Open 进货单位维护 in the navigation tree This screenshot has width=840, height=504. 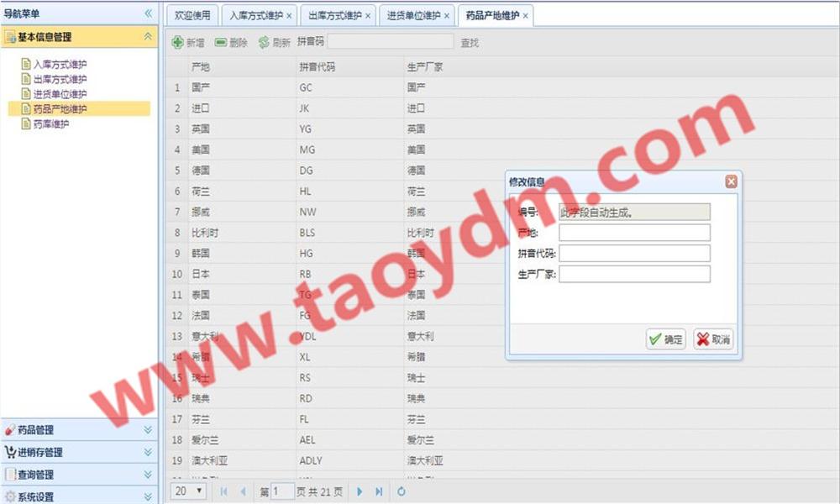[60, 94]
